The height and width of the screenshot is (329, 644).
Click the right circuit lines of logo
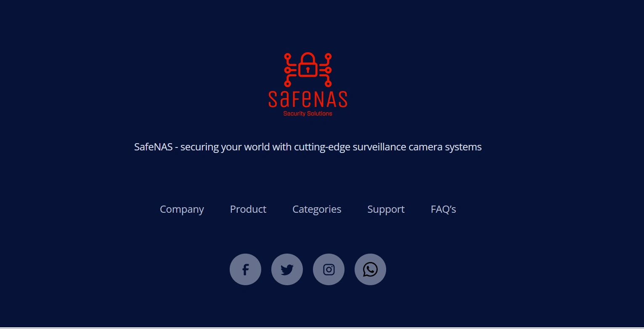click(325, 70)
